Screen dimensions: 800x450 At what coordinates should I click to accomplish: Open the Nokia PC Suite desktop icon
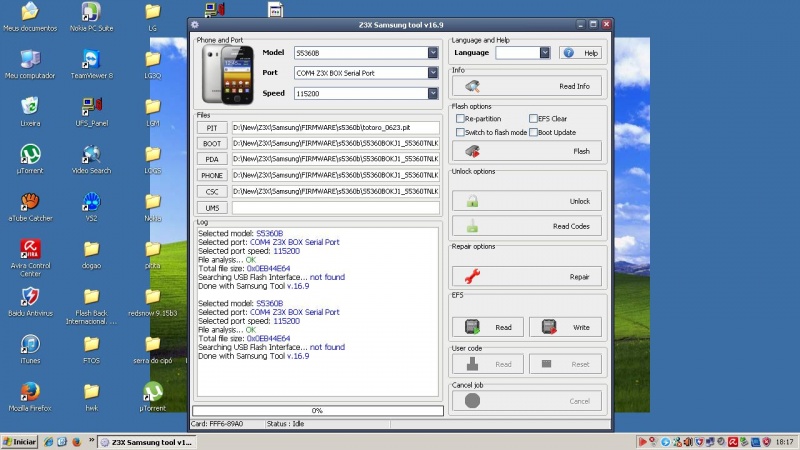[x=91, y=16]
